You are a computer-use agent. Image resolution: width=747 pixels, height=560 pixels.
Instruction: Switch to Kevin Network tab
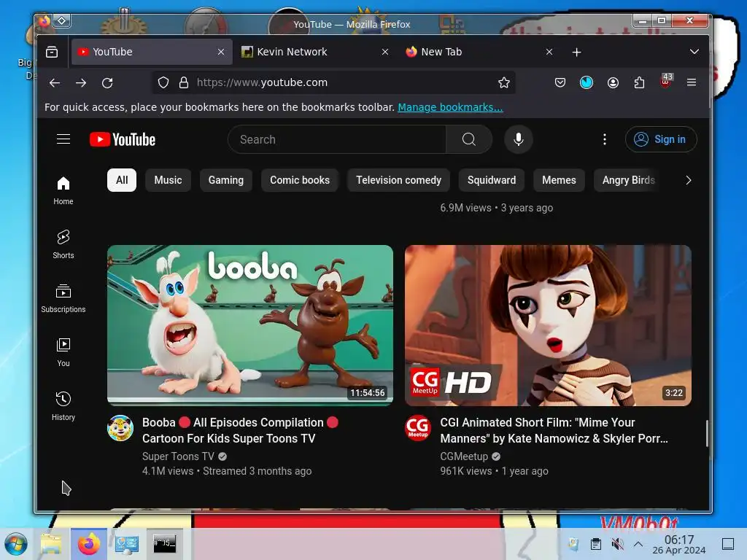pos(316,52)
